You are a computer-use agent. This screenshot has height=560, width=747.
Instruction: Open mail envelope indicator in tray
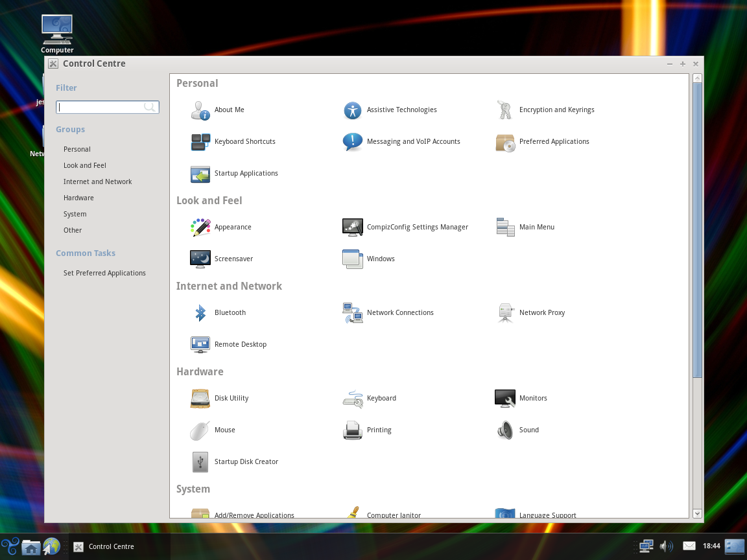[689, 546]
